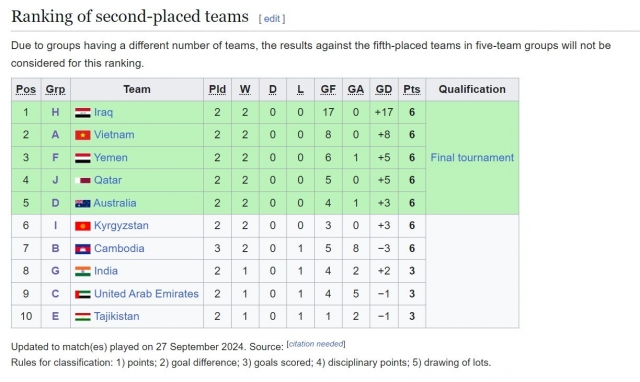
Task: Open the edit link beside section heading
Action: point(272,19)
